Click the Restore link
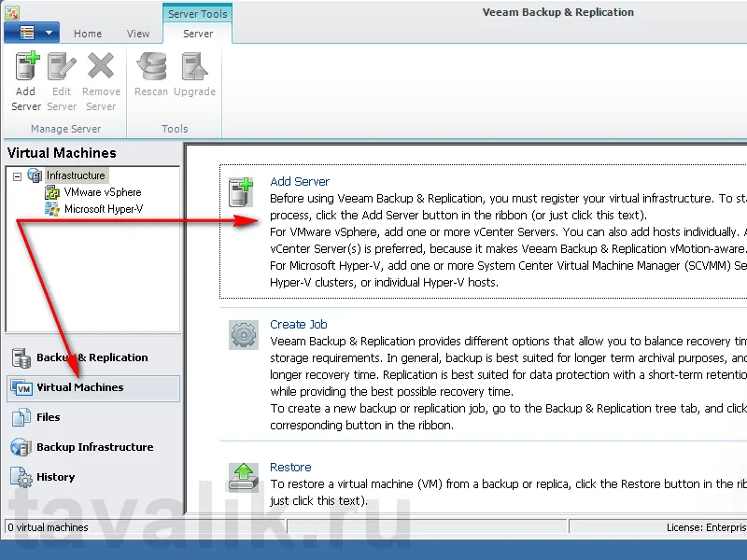Viewport: 747px width, 560px height. tap(290, 467)
